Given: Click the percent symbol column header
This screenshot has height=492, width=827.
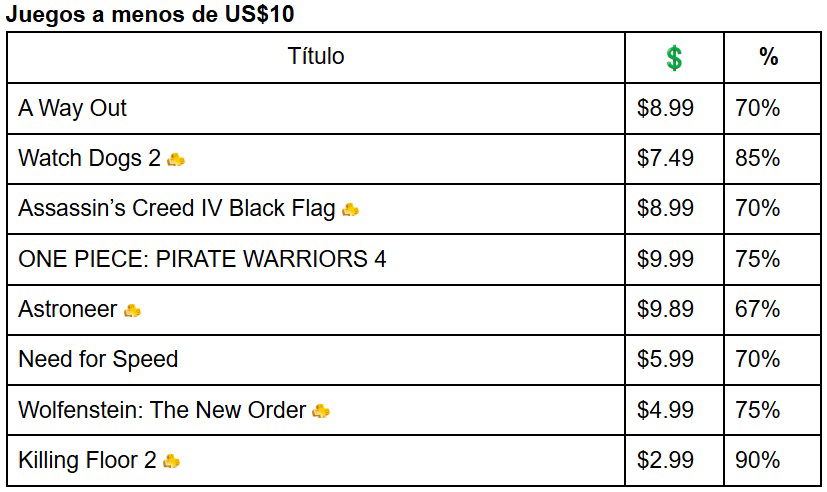Looking at the screenshot, I should click(x=768, y=56).
